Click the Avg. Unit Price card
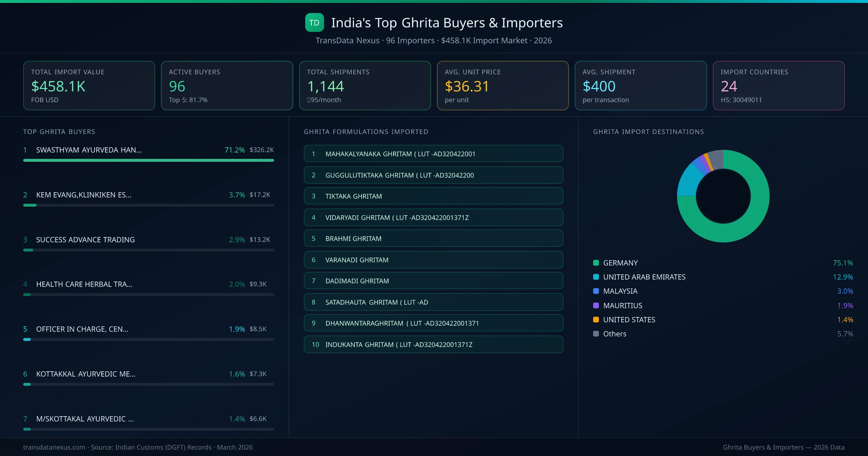 [x=503, y=85]
